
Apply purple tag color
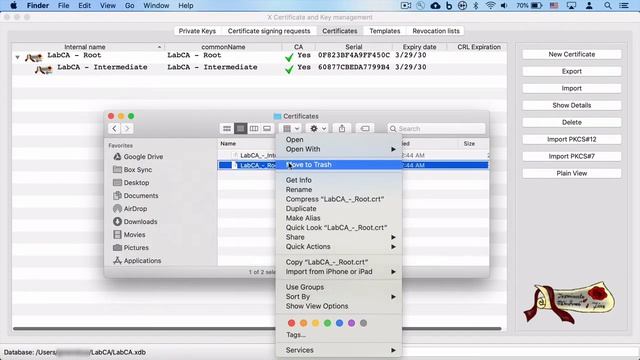click(x=351, y=323)
